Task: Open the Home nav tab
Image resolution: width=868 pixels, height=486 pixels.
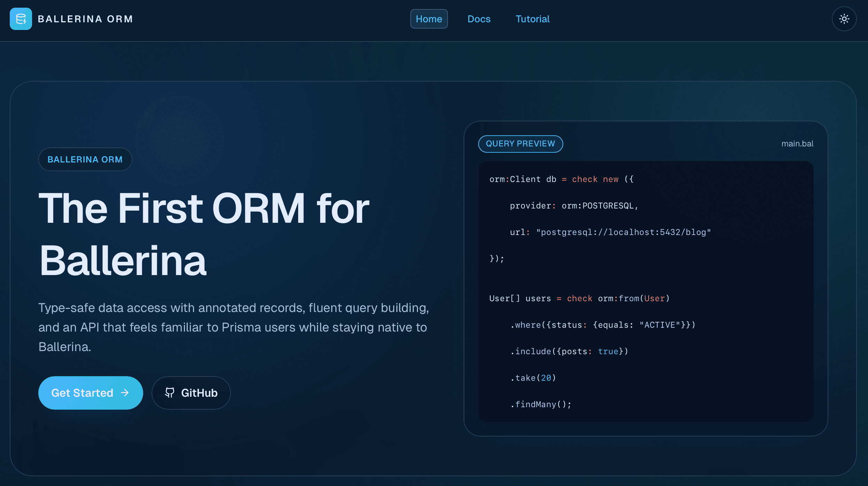Action: 429,19
